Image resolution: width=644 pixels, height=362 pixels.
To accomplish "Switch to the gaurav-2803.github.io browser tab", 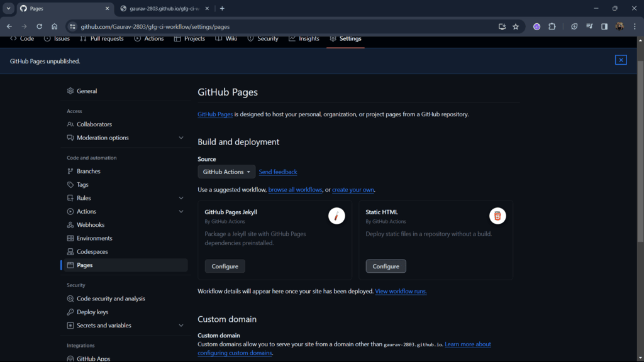I will [x=164, y=8].
